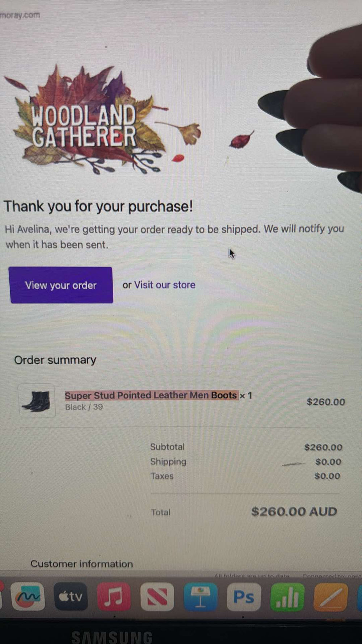
Task: Click the Super Stud Pointed Leather Men Boots title
Action: pos(151,395)
